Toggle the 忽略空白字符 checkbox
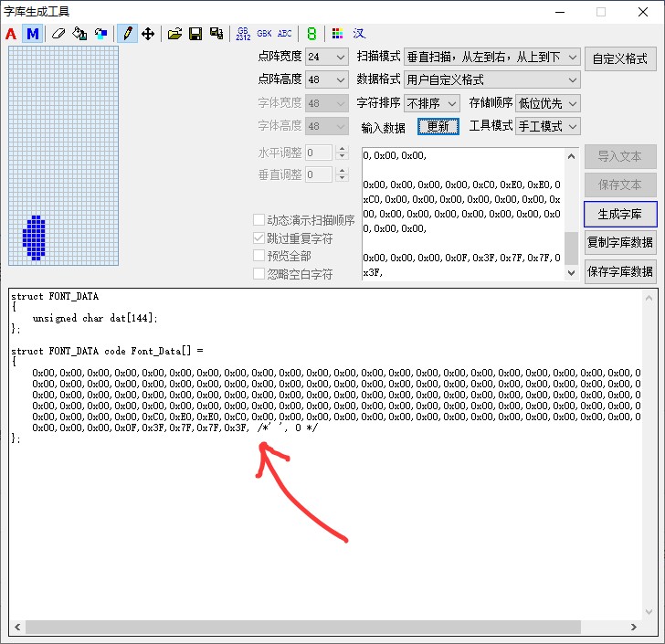This screenshot has height=644, width=665. click(259, 274)
